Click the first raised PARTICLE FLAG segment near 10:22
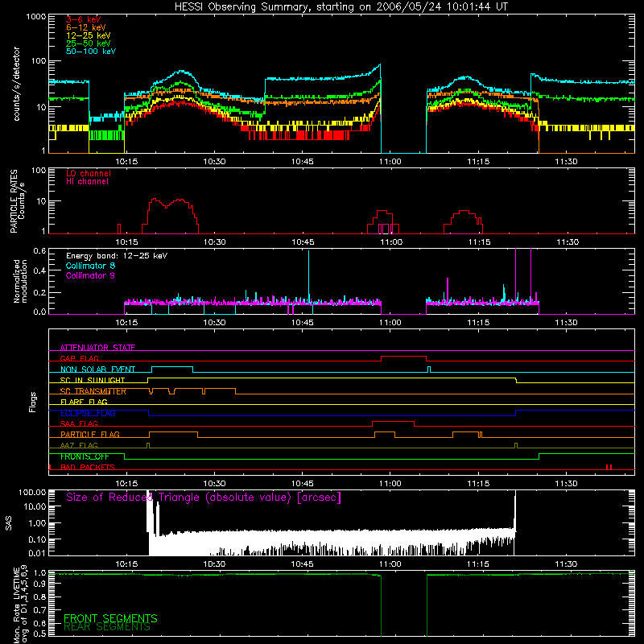The height and width of the screenshot is (644, 644). (x=173, y=432)
